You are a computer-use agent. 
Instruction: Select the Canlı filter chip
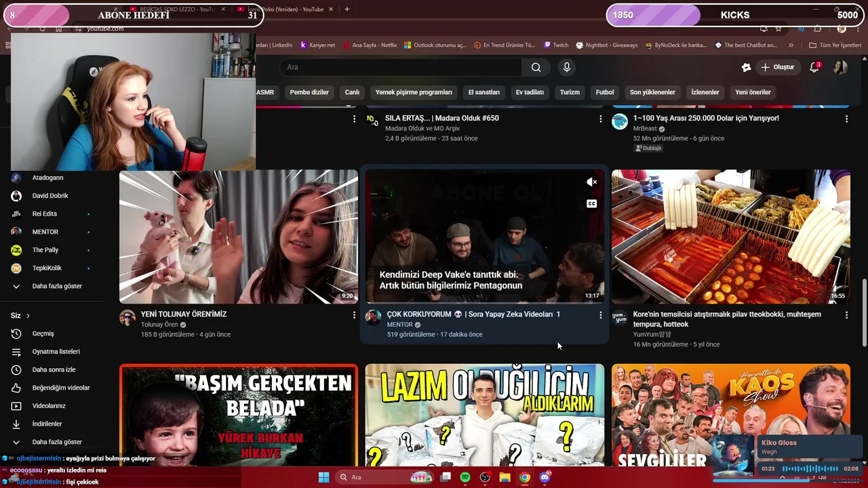(352, 92)
